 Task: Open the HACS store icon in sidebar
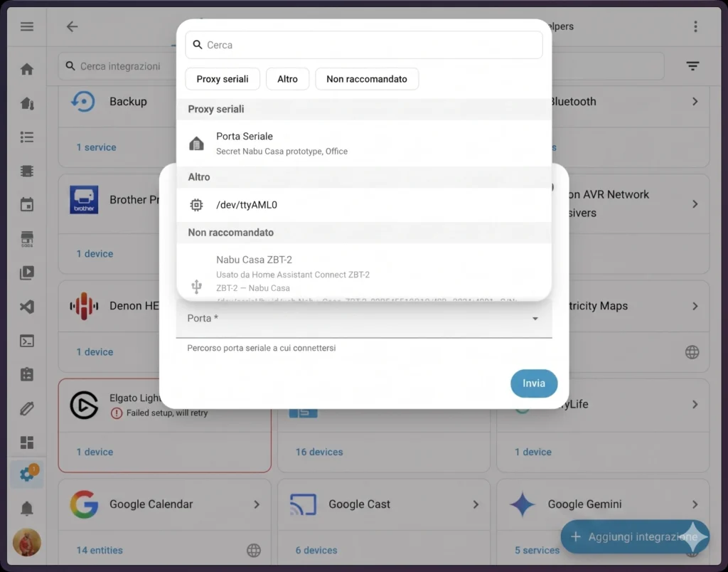27,239
